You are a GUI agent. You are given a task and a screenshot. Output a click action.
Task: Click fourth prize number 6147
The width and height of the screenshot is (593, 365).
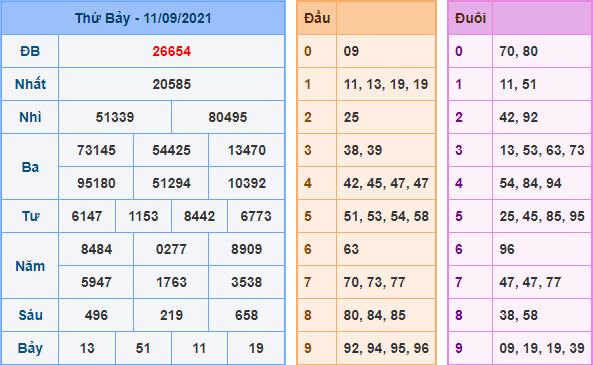pos(87,216)
